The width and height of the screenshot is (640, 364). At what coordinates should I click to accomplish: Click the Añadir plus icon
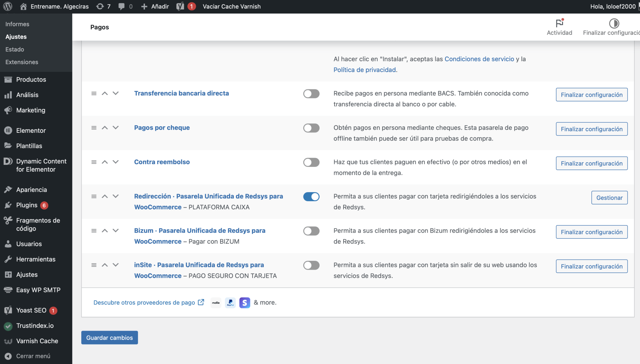point(144,6)
